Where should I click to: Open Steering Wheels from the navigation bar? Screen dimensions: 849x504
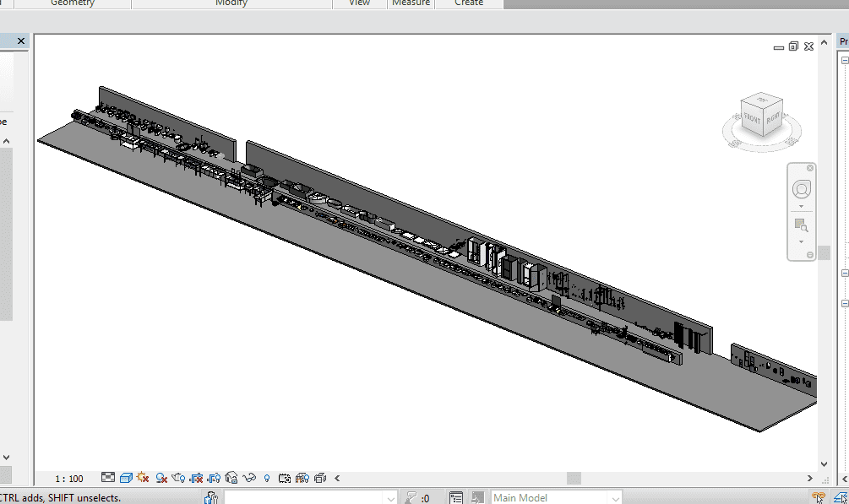pos(801,189)
